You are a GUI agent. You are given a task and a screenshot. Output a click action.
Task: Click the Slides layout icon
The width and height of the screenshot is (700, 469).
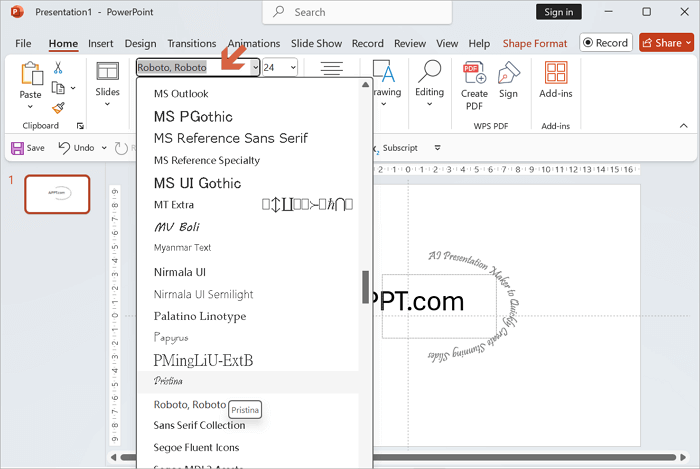[x=108, y=71]
